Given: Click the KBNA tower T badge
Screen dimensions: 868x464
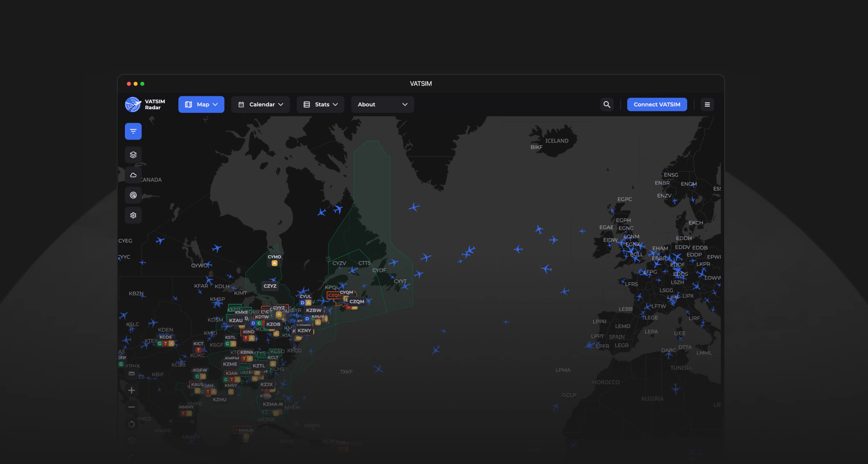Looking at the screenshot, I should coord(244,359).
